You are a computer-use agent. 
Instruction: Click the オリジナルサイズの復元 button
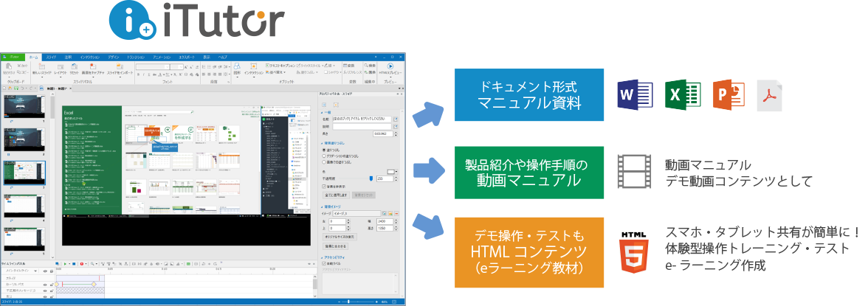point(340,237)
